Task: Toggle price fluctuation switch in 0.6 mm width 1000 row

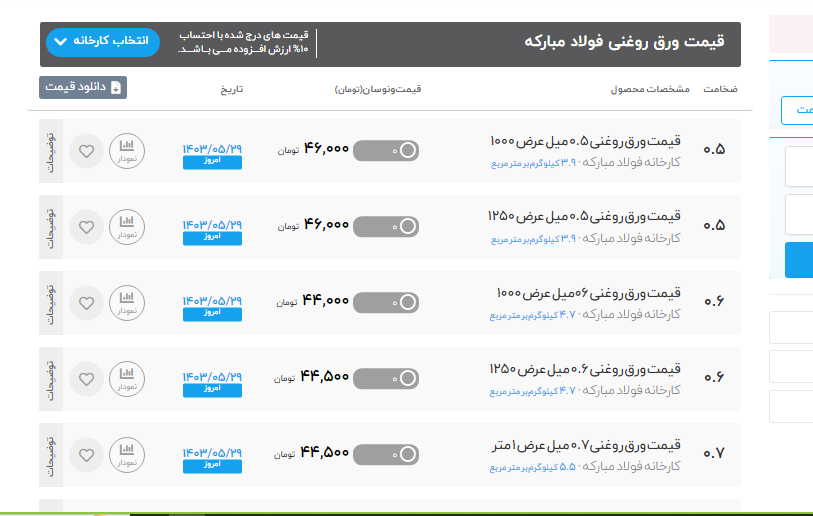Action: click(386, 302)
